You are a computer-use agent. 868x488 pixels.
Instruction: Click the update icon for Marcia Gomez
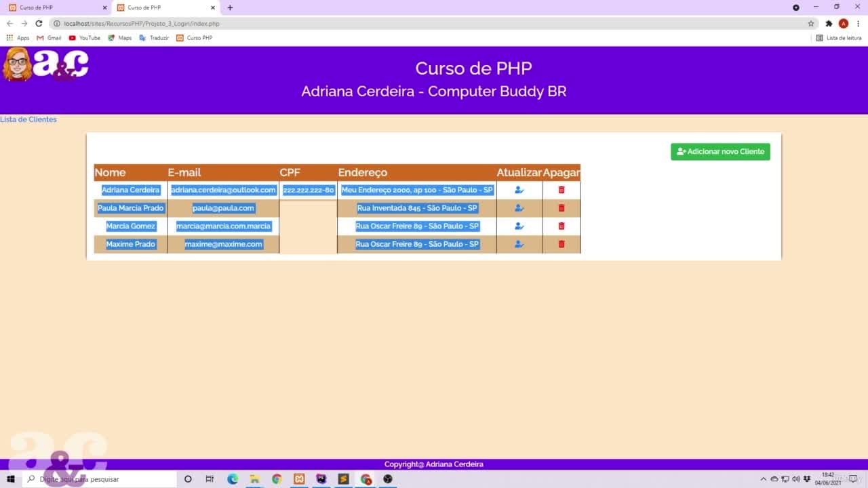coord(519,226)
